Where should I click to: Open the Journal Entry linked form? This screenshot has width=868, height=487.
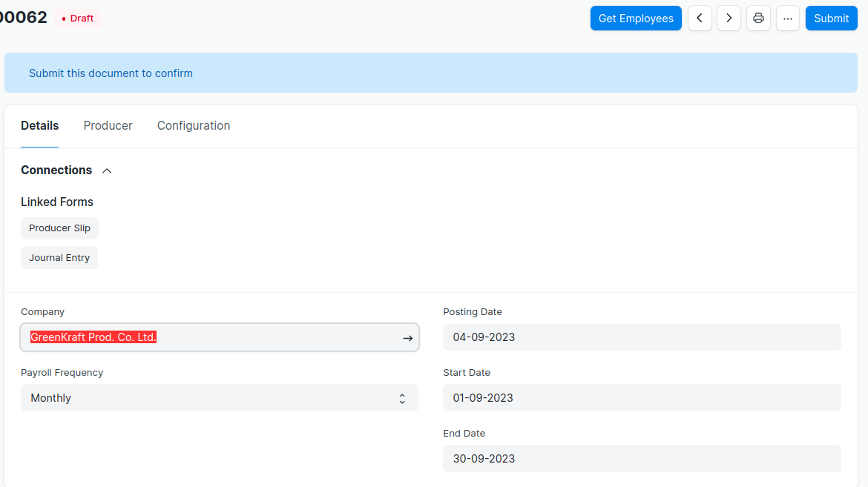59,258
